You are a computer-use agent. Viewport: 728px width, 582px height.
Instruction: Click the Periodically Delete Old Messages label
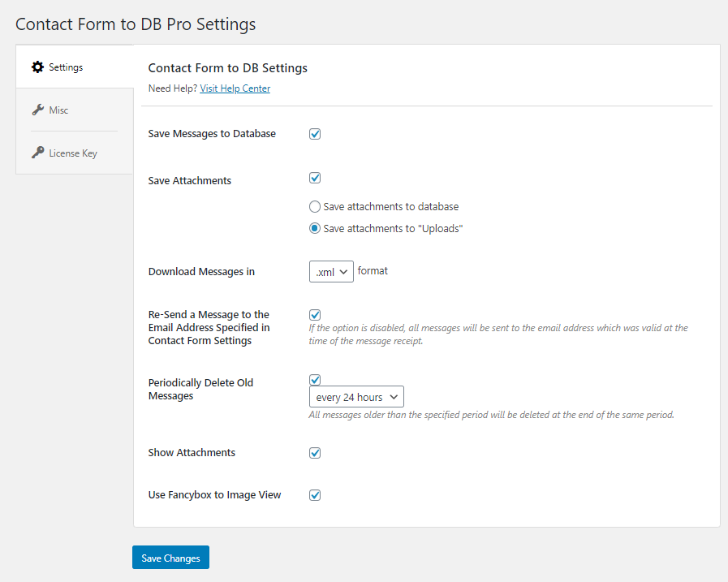click(x=200, y=390)
